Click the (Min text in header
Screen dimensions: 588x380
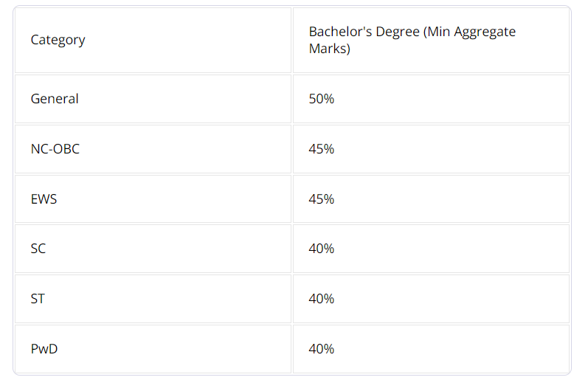[437, 32]
